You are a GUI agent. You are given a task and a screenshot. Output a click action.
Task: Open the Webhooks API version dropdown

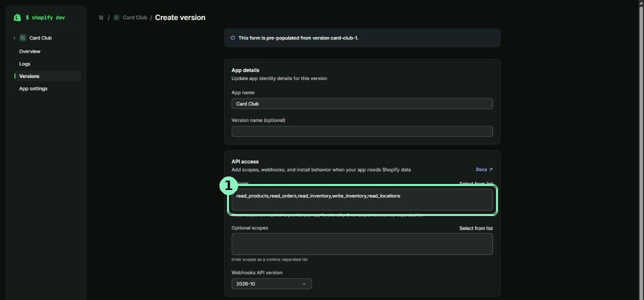click(x=271, y=283)
